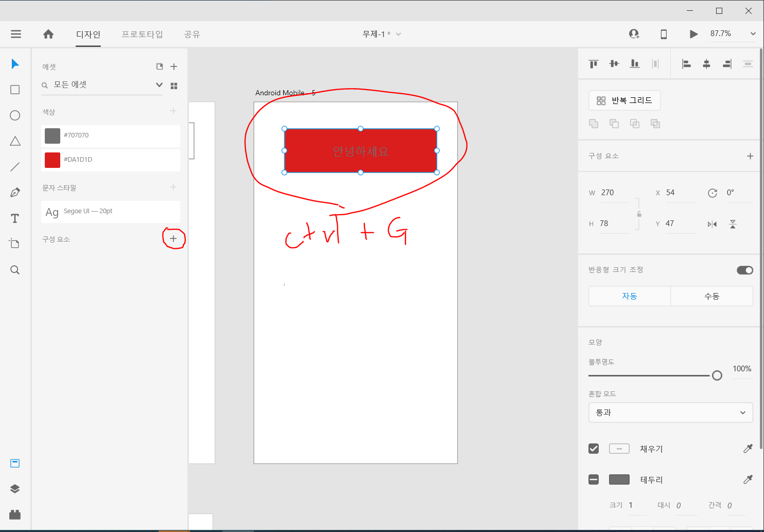Switch to the 디자인 tab
The width and height of the screenshot is (764, 532).
click(88, 34)
